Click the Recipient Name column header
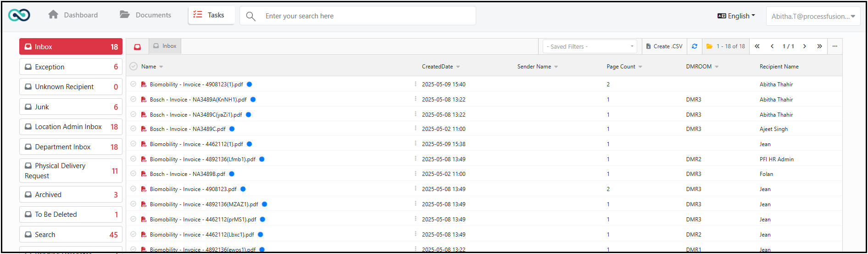Viewport: 868px width, 254px height. (779, 67)
